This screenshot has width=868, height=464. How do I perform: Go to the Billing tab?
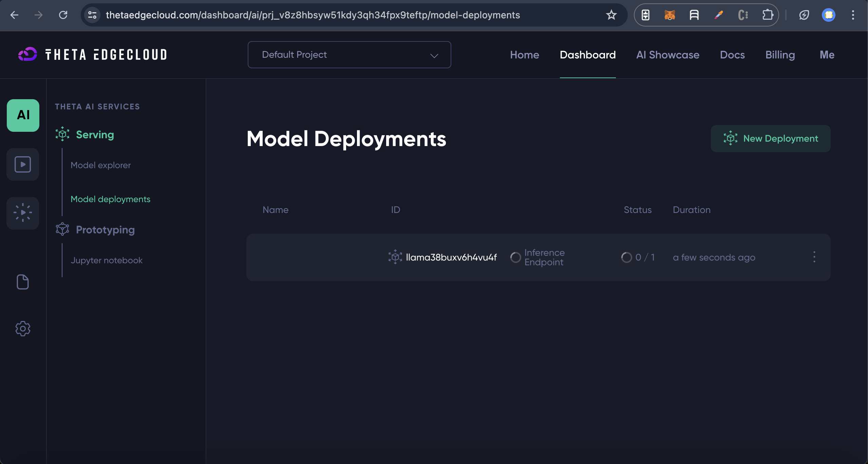click(780, 55)
